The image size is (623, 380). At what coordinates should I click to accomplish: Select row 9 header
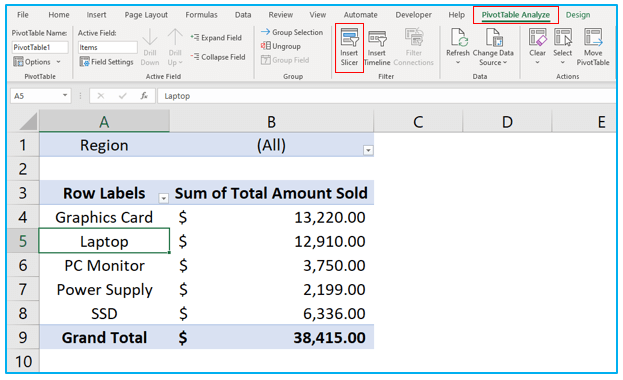(23, 337)
